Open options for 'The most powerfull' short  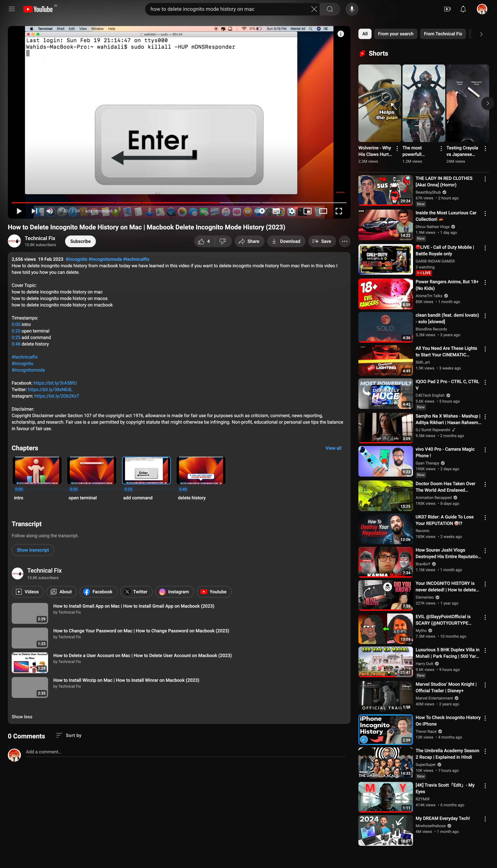pyautogui.click(x=441, y=149)
